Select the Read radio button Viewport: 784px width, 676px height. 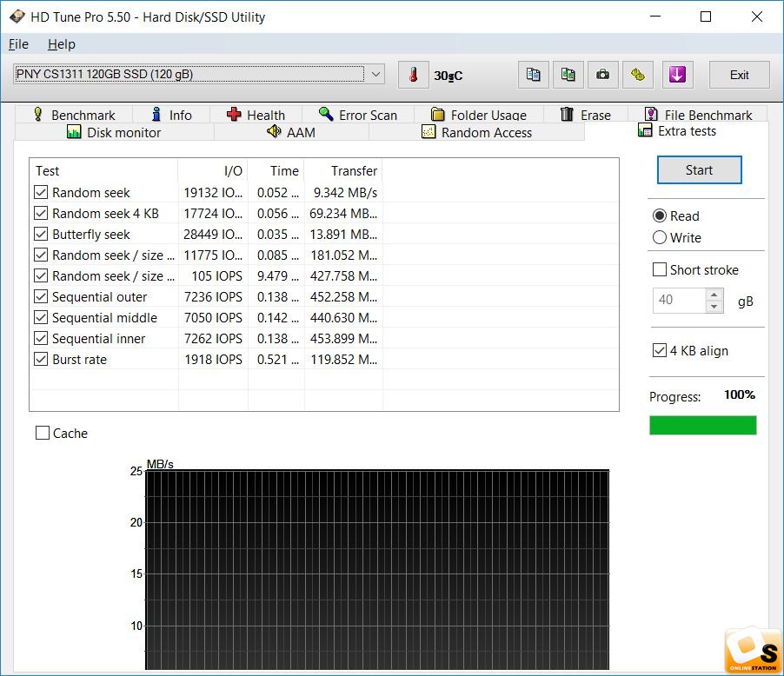coord(660,216)
